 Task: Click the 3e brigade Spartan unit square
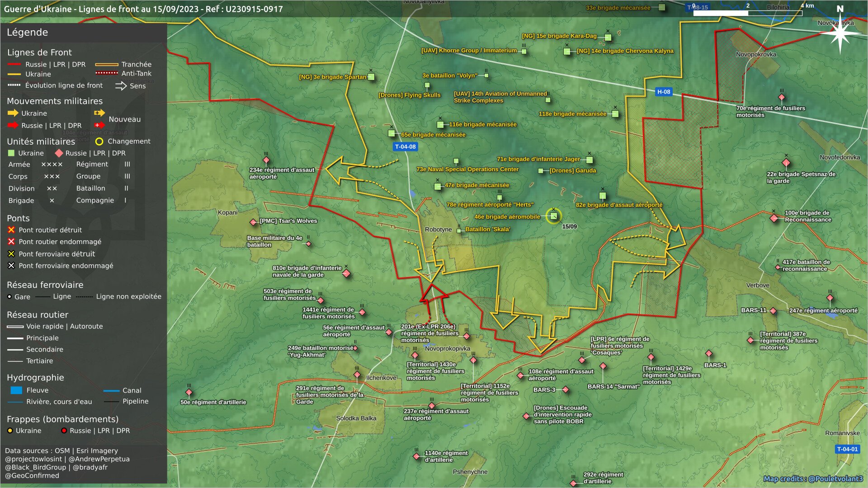tap(371, 77)
